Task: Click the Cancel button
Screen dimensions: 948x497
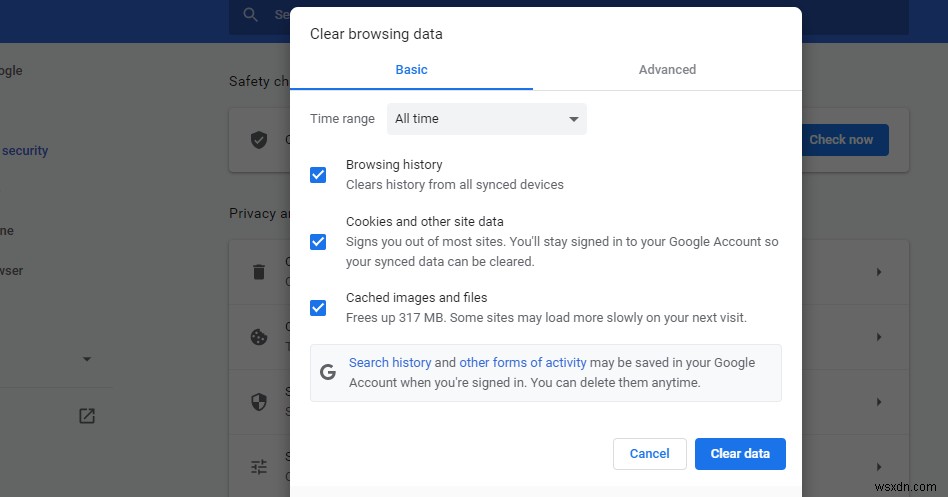Action: tap(649, 453)
